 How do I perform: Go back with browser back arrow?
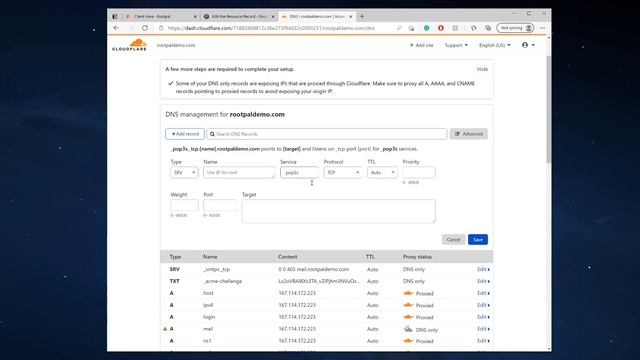pos(116,28)
